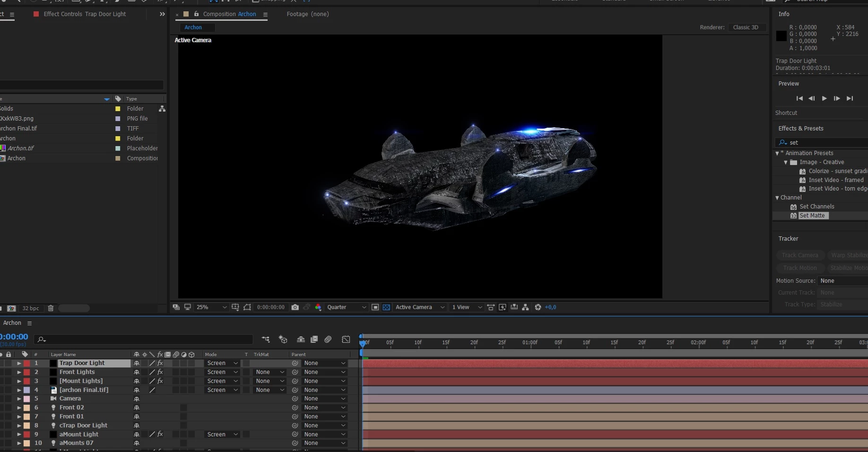
Task: Open the blending mode dropdown for Front Lights
Action: pos(222,372)
